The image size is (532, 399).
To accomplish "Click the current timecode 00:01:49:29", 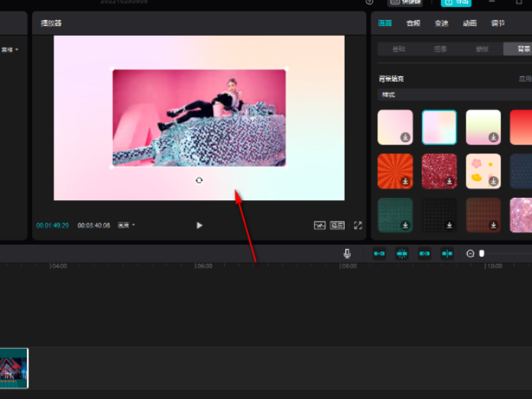I will coord(53,225).
